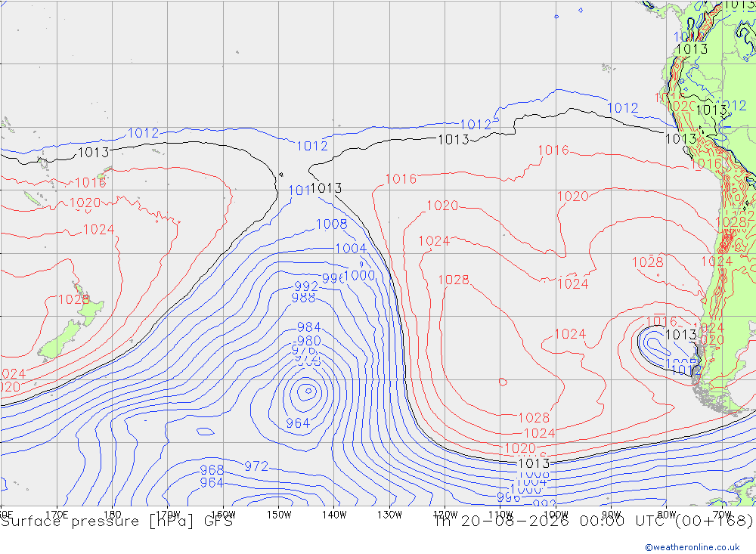
Task: Click the blue 1008 label above 1004
Action: tap(332, 224)
